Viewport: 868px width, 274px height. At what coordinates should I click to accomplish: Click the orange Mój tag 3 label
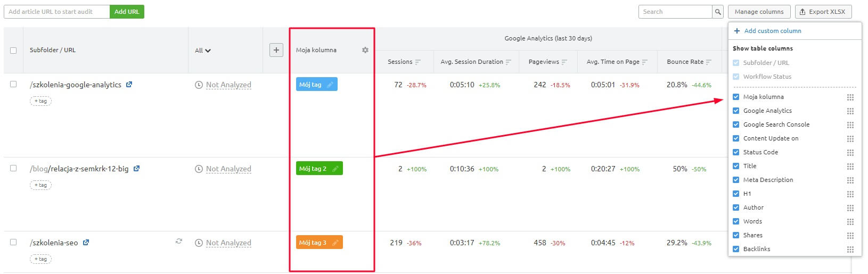pyautogui.click(x=313, y=243)
